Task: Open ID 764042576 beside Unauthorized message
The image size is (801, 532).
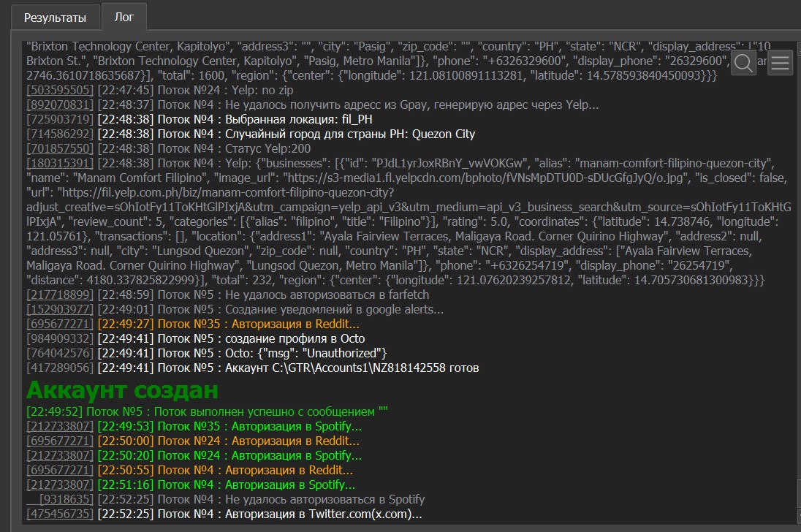Action: point(60,354)
